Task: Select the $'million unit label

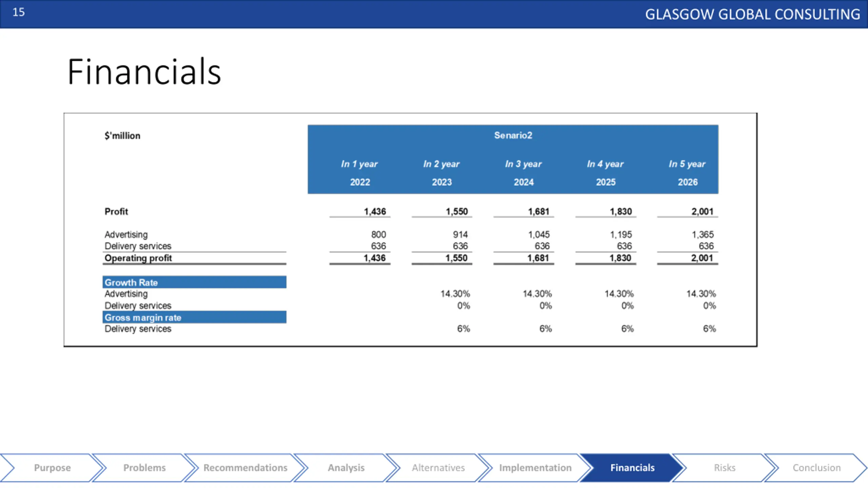Action: 122,136
